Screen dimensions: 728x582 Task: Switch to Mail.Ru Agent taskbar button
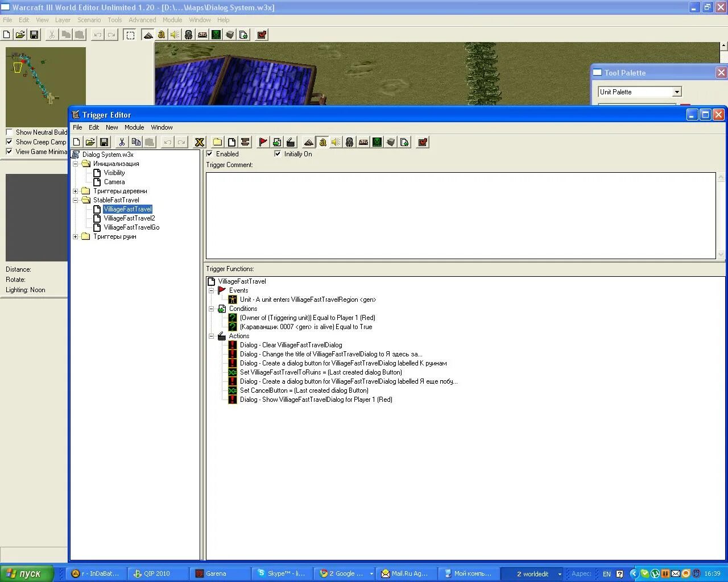coord(407,573)
